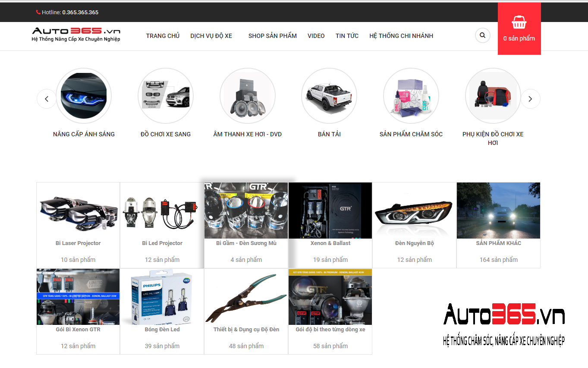The height and width of the screenshot is (368, 588).
Task: Click the Philips Bóng Đèn Led thumbnail
Action: point(162,297)
